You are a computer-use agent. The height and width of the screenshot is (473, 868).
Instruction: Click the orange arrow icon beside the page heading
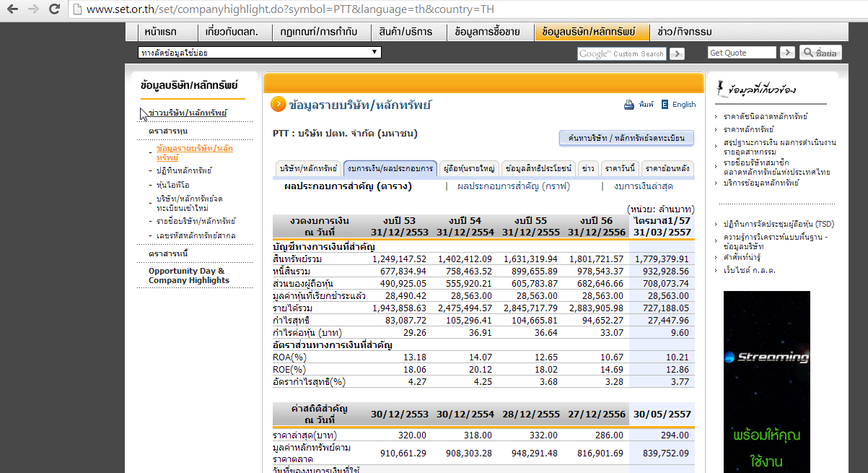click(278, 105)
